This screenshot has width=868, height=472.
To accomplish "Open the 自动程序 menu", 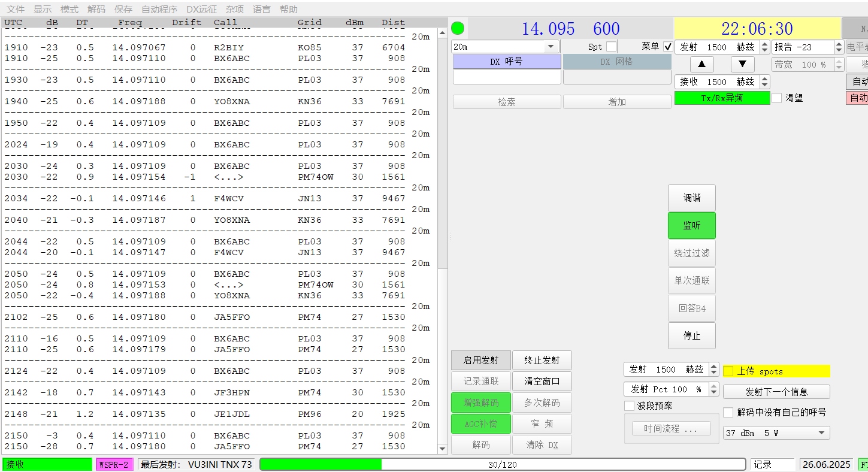I will (x=159, y=10).
